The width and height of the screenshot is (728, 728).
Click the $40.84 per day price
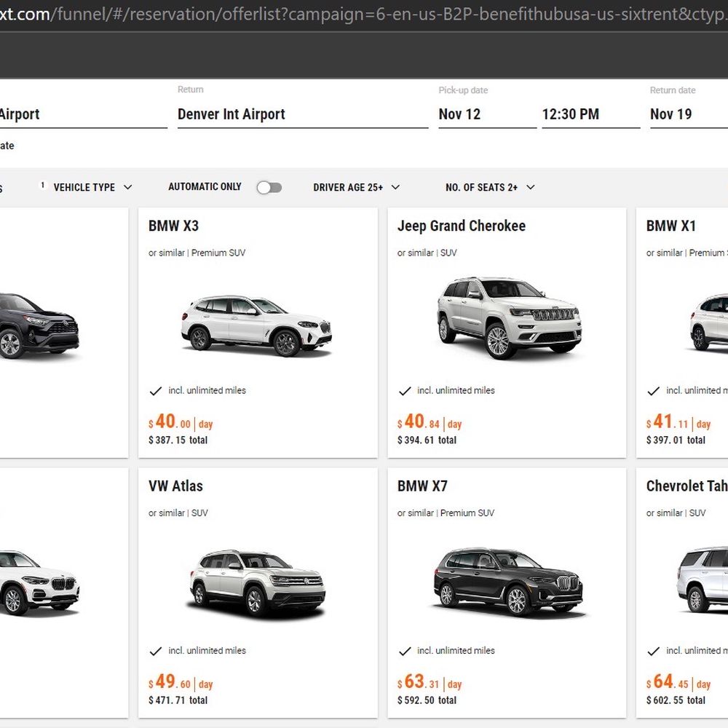pos(430,422)
